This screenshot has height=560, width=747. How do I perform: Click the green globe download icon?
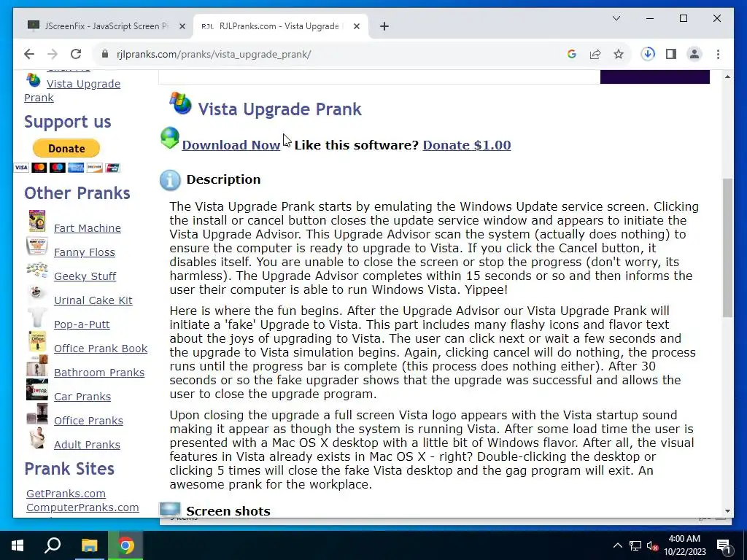point(169,138)
